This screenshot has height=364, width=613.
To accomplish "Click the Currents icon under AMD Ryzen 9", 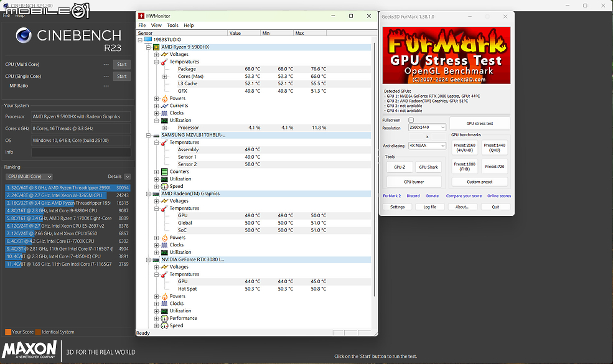I will pos(164,106).
